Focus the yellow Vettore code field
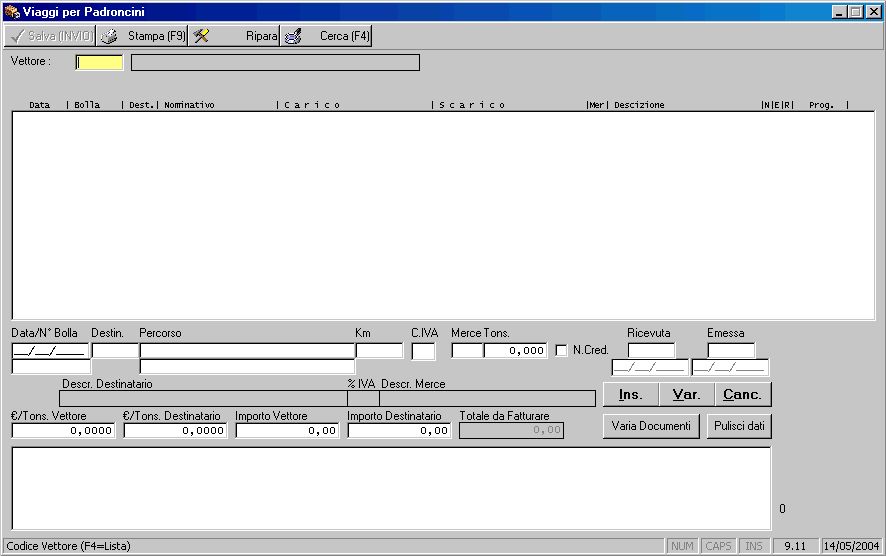This screenshot has height=556, width=886. [x=100, y=62]
